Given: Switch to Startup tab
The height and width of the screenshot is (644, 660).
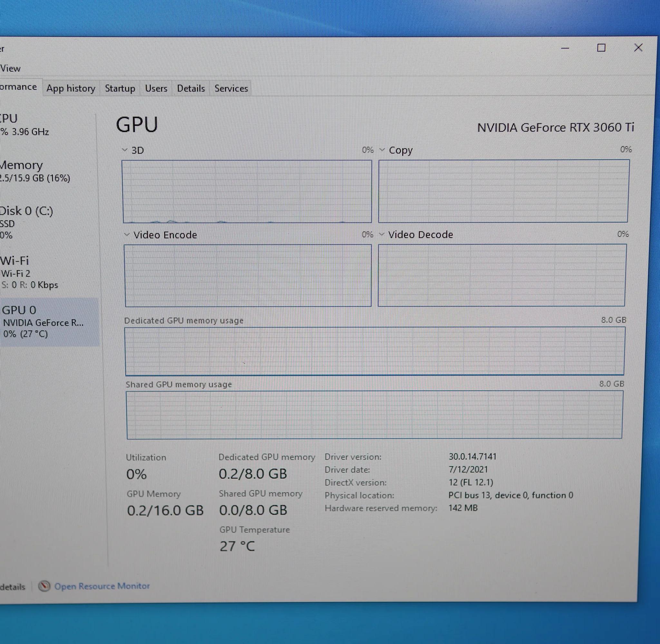Looking at the screenshot, I should point(120,88).
